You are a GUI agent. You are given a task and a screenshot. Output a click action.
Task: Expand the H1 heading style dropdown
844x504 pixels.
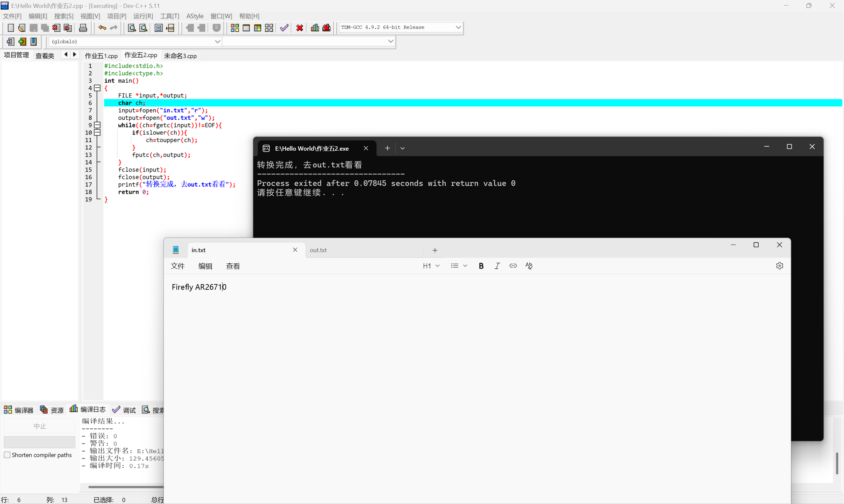[438, 266]
